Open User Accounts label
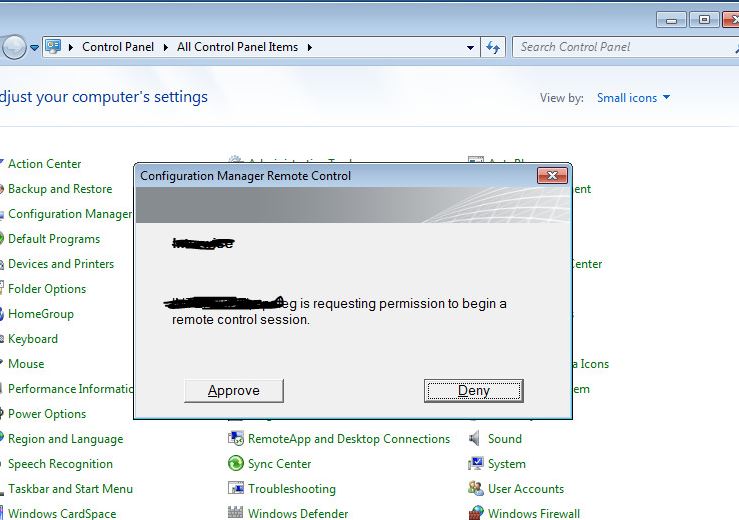 pos(526,488)
